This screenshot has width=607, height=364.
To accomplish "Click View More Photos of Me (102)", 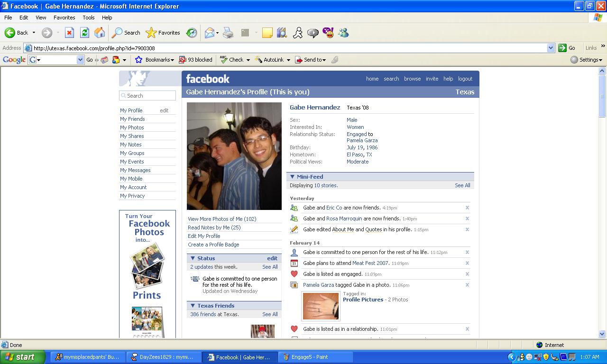I will coord(222,219).
